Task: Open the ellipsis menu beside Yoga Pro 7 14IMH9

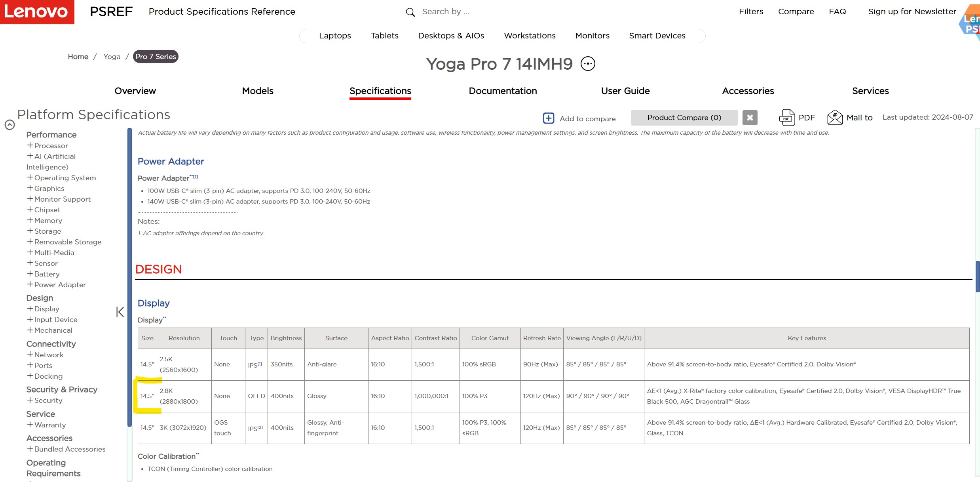Action: [588, 64]
